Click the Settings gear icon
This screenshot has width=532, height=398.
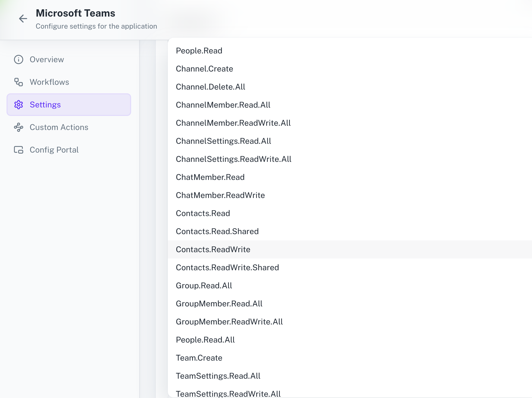pyautogui.click(x=18, y=105)
